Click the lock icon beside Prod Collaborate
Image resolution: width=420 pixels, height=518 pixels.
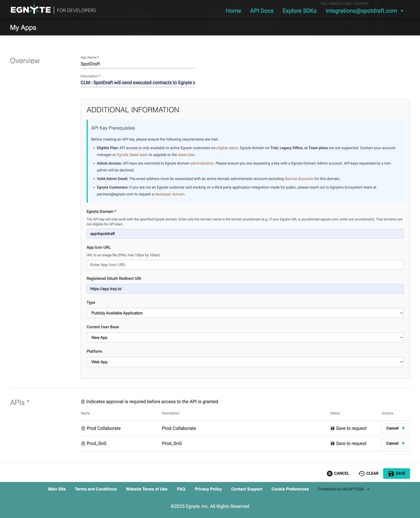83,428
